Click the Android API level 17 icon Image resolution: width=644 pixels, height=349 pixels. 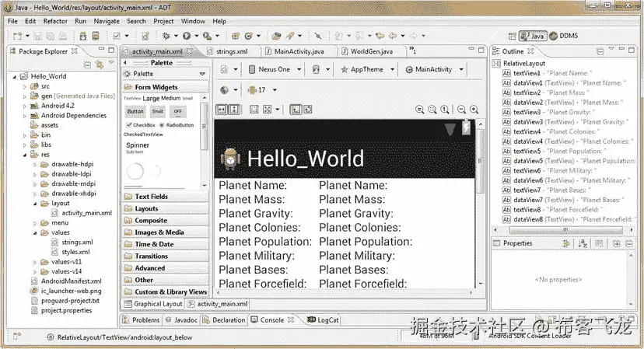[x=257, y=89]
